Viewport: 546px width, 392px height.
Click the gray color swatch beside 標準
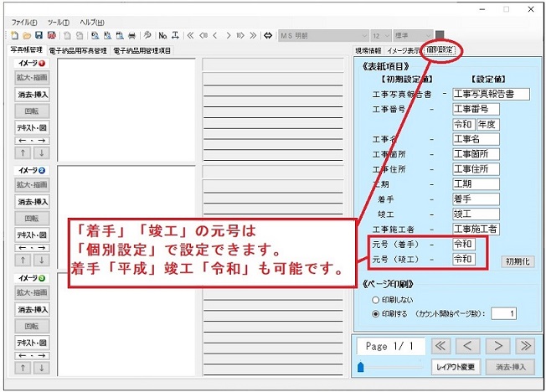440,35
